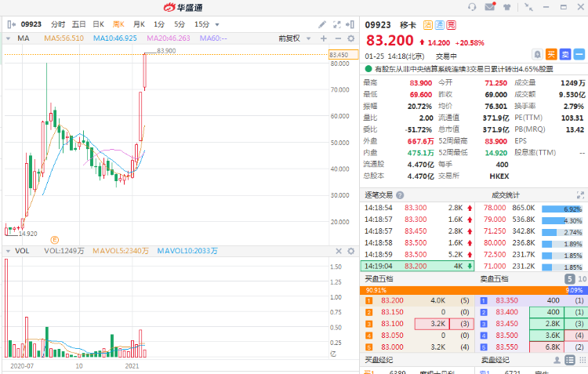Switch chart to 15分 interval
The height and width of the screenshot is (374, 588).
click(201, 24)
